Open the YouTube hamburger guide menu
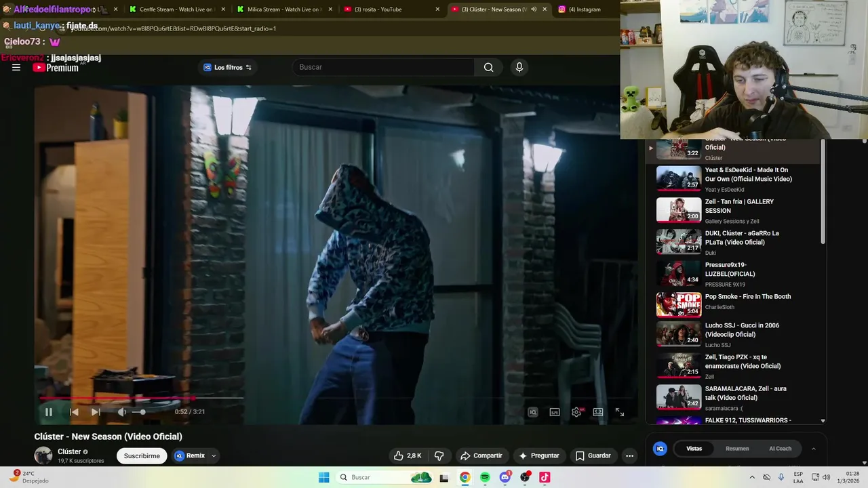 coord(16,67)
